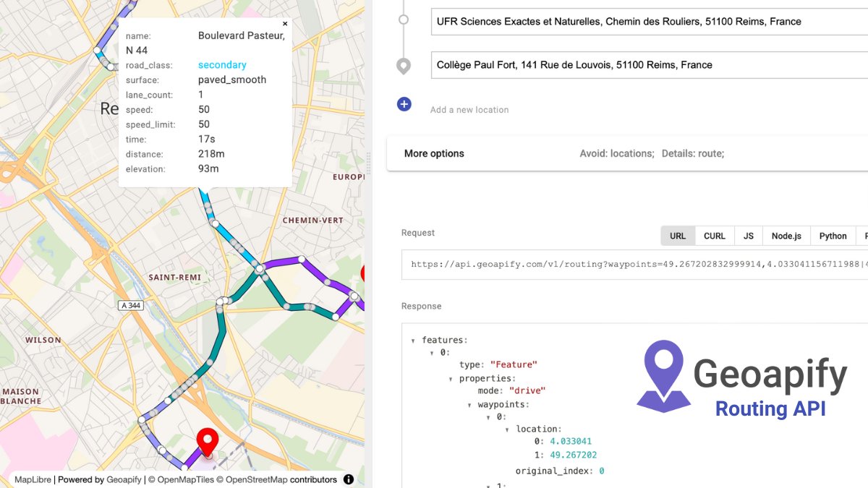868x488 pixels.
Task: Edit the Collège Paul Fort address field
Action: [x=649, y=65]
